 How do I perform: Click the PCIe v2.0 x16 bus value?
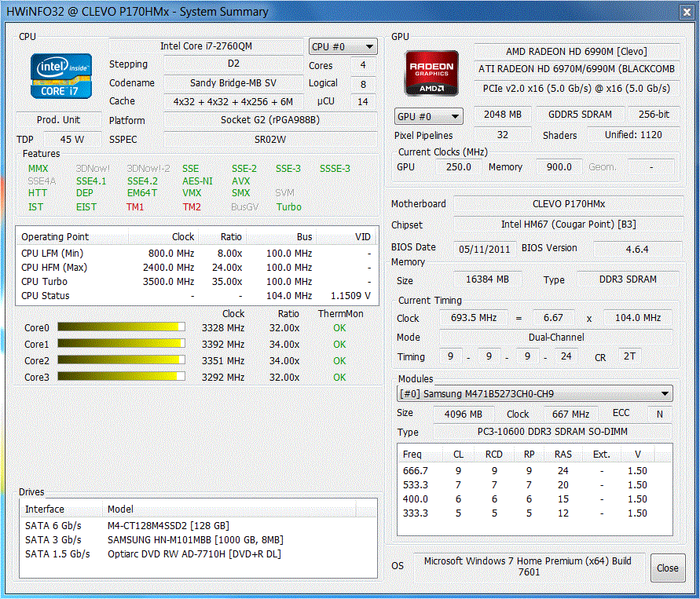tap(577, 88)
